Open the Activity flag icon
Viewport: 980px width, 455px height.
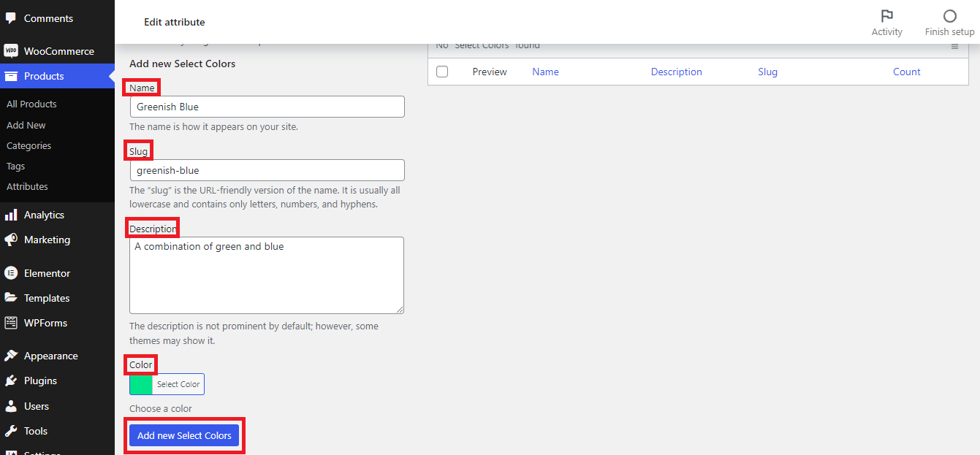pos(886,16)
